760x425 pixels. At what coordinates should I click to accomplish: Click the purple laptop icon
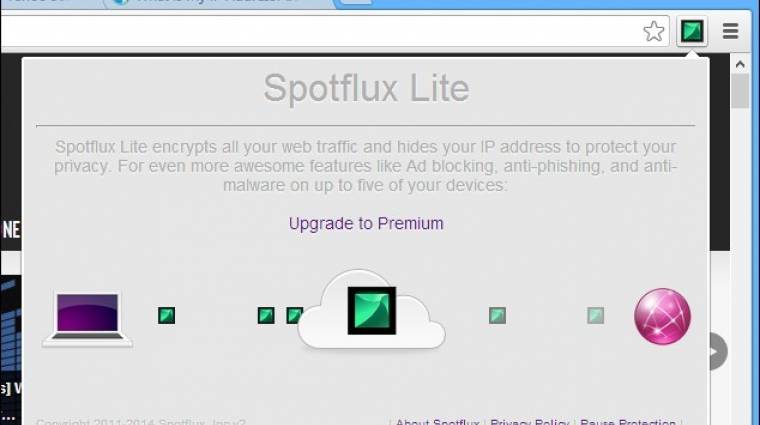(x=87, y=320)
